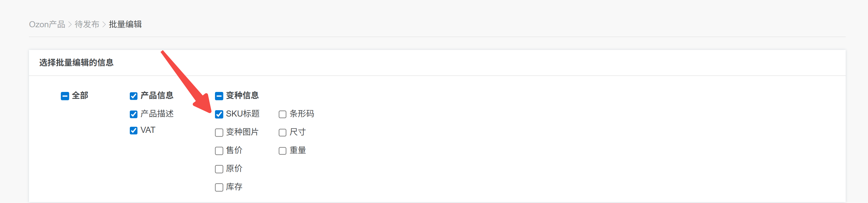Uncheck the SKU标题 checkbox
Viewport: 868px width, 203px height.
[x=219, y=114]
